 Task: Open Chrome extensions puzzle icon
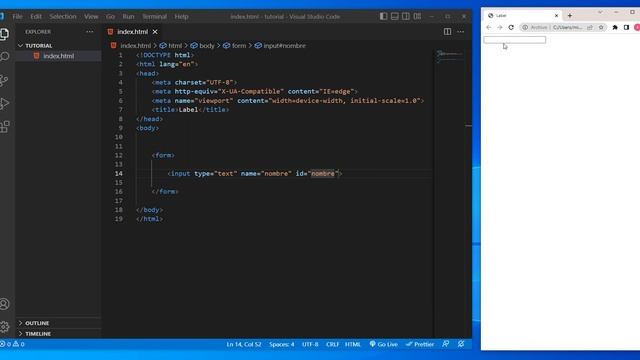615,27
